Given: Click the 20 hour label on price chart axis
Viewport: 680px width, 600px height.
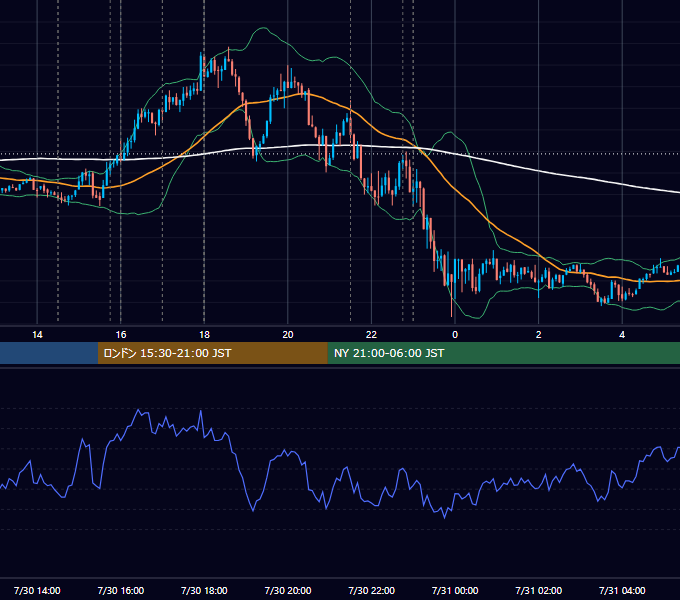Looking at the screenshot, I should point(288,335).
